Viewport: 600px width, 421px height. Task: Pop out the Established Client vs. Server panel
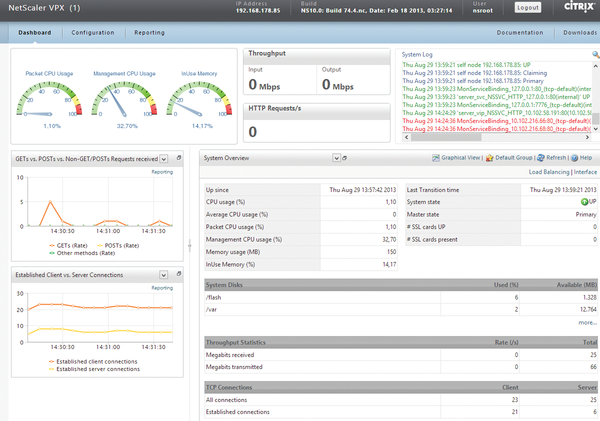[179, 274]
